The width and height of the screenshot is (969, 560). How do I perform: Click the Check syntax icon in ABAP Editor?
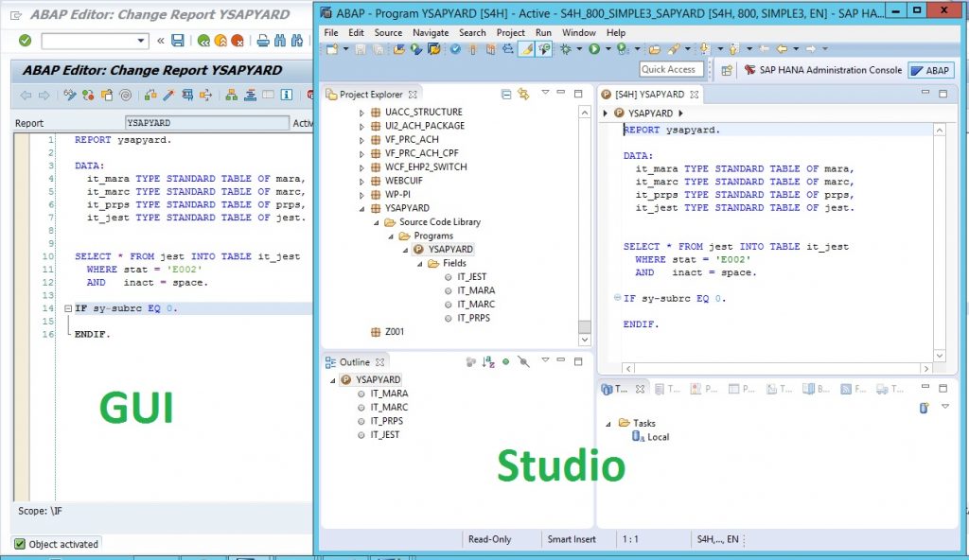pyautogui.click(x=150, y=95)
